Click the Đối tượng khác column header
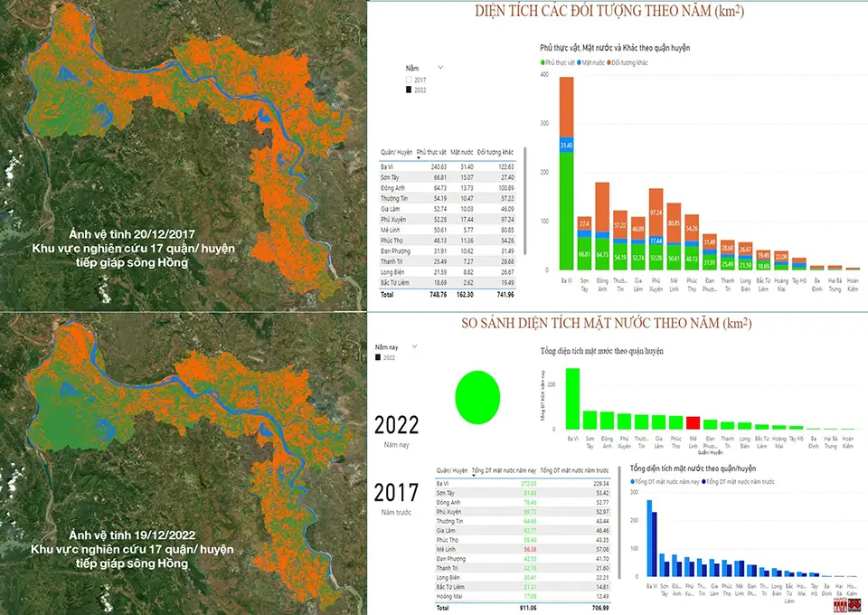The width and height of the screenshot is (868, 615). pos(495,152)
